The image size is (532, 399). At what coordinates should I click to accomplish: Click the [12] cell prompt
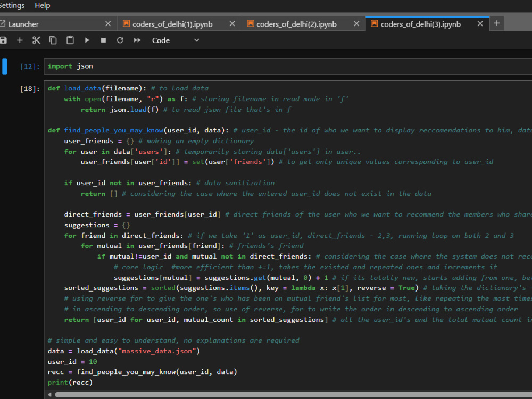click(29, 66)
